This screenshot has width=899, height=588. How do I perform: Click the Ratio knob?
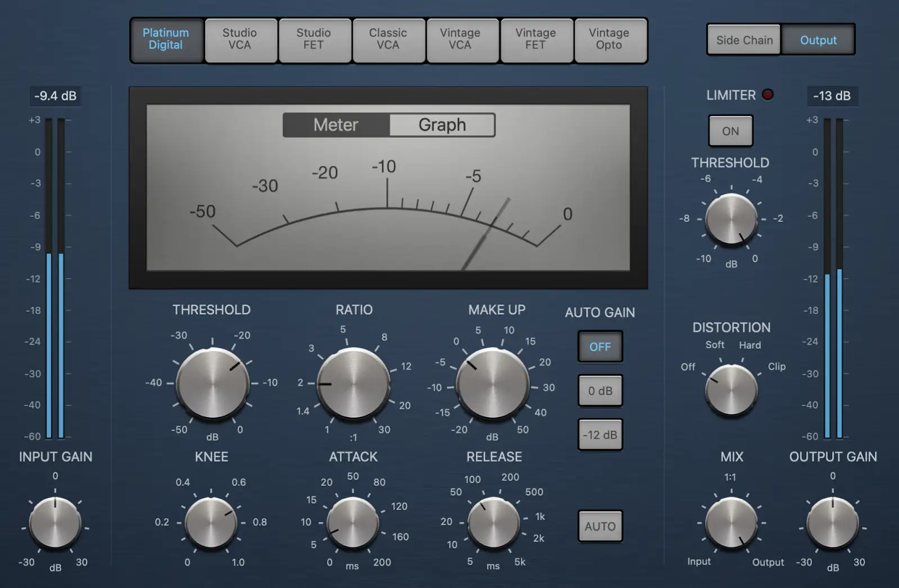[x=353, y=384]
